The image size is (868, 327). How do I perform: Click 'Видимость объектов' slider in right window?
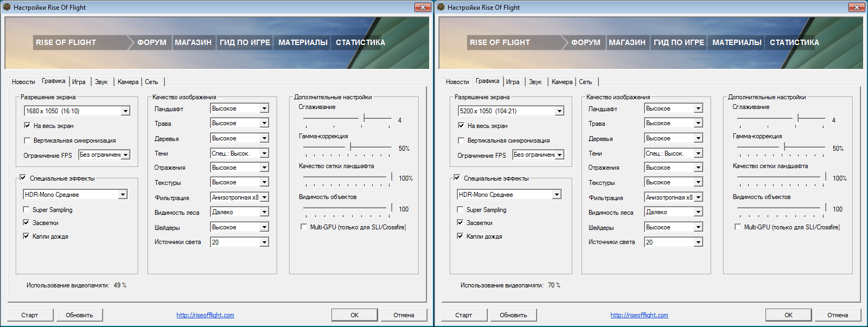(x=781, y=207)
